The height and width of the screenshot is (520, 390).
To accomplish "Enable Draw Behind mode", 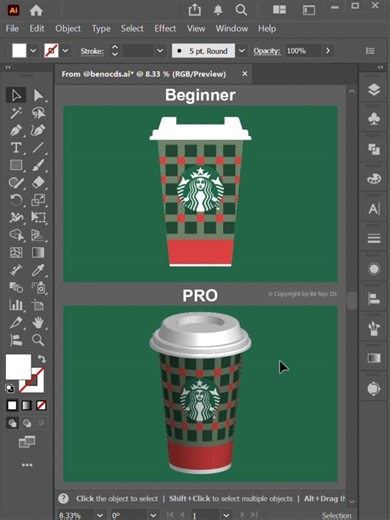I will pos(27,423).
